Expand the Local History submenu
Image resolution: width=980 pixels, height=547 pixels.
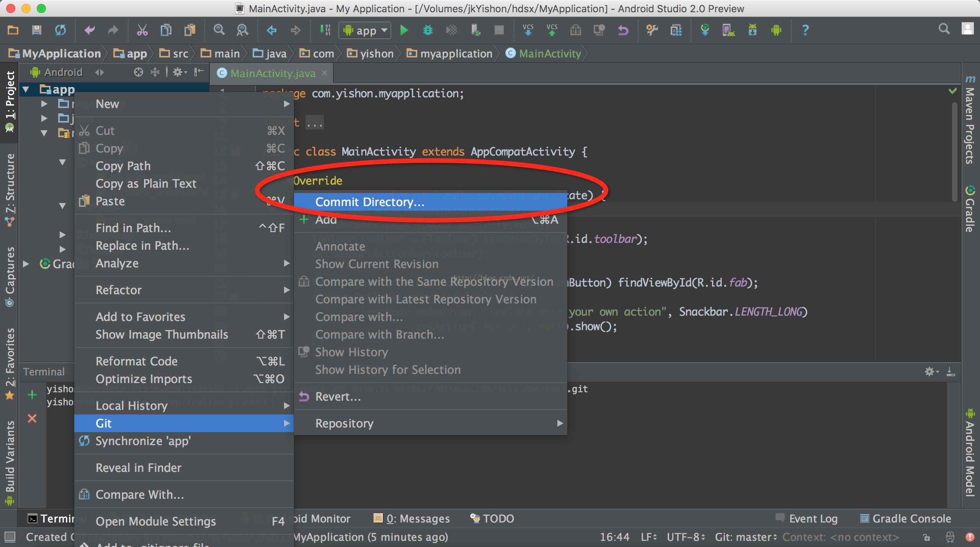pos(184,406)
